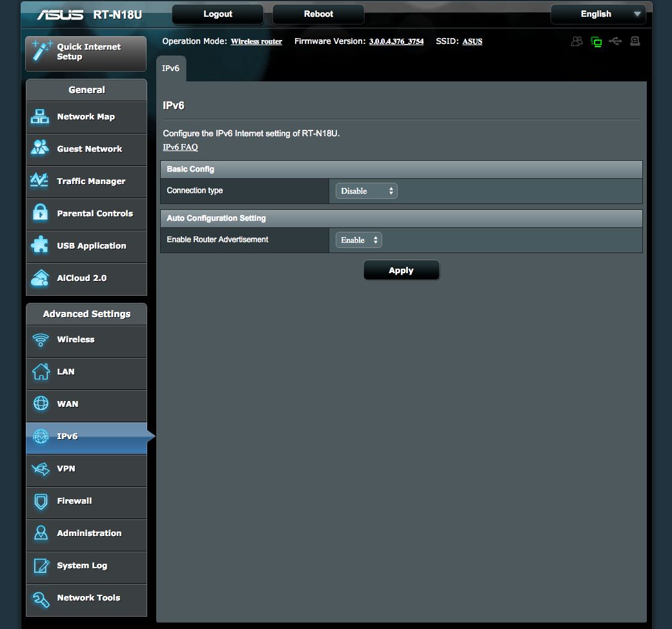The height and width of the screenshot is (629, 672).
Task: Click the ASUS logo
Action: [61, 15]
